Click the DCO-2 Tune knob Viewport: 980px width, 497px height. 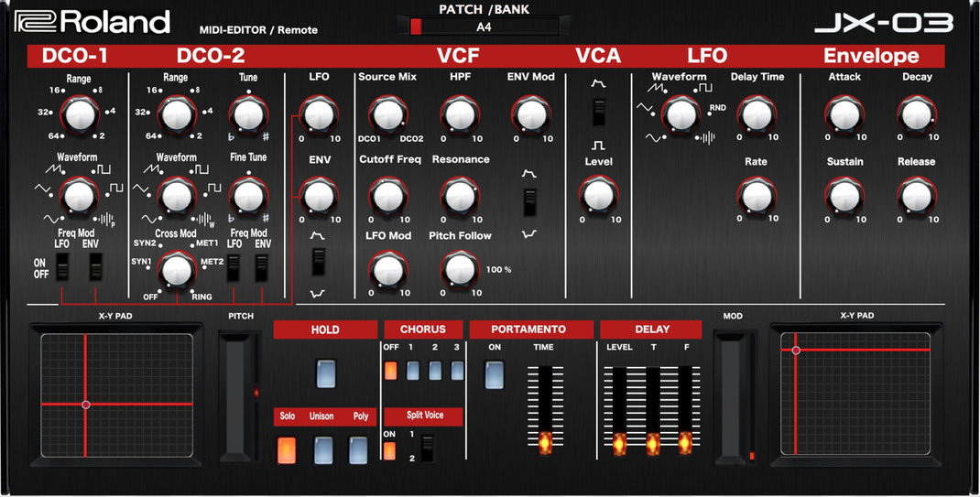(x=248, y=115)
